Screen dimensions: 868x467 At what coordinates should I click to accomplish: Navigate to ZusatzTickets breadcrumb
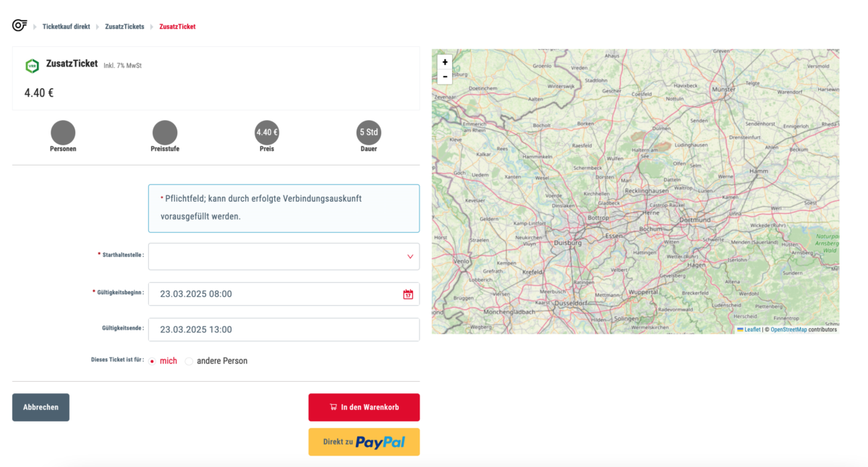click(x=124, y=27)
